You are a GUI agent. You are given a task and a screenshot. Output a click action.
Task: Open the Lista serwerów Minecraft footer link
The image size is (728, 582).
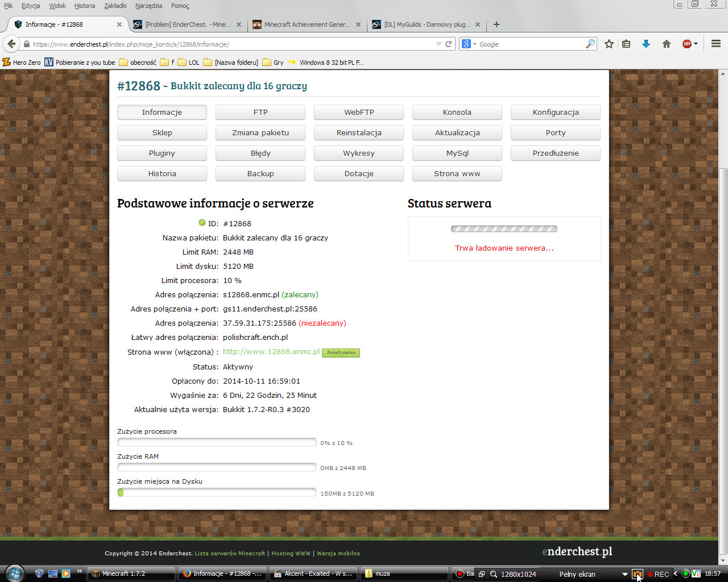230,553
